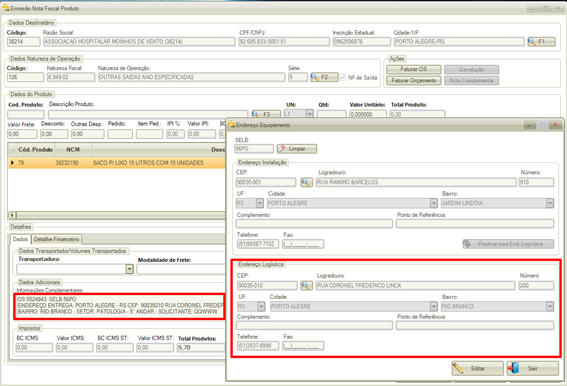567x386 pixels.
Task: Minimize the Endereço Equipamento dialog
Action: click(530, 125)
